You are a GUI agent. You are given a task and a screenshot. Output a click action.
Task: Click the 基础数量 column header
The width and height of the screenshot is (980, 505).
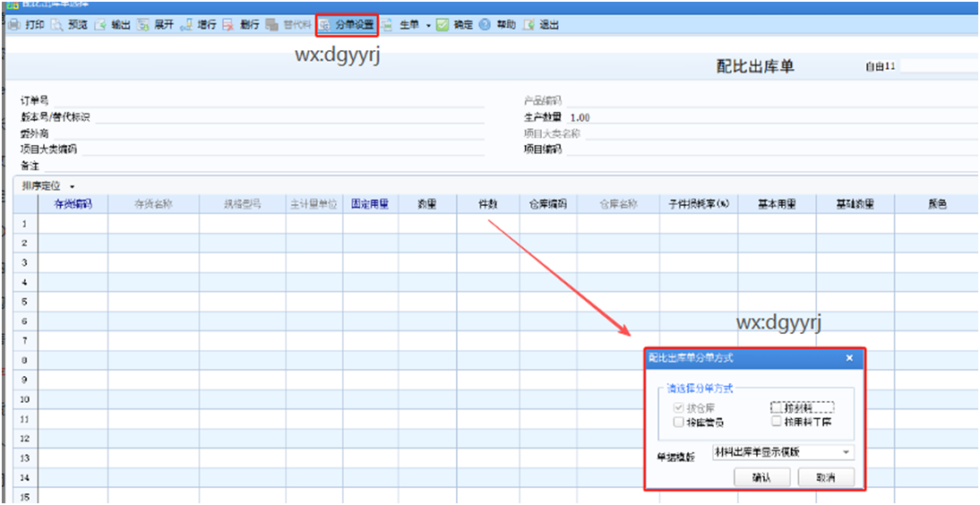click(x=855, y=204)
